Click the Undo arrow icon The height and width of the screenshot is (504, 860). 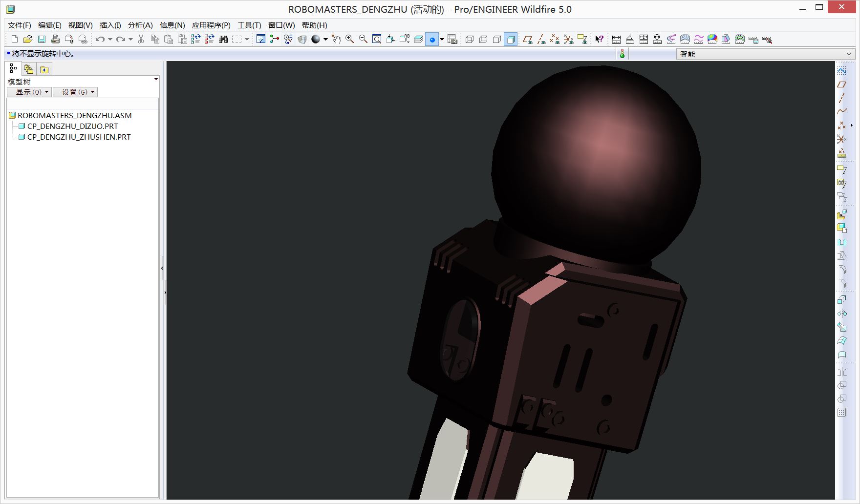[x=100, y=39]
